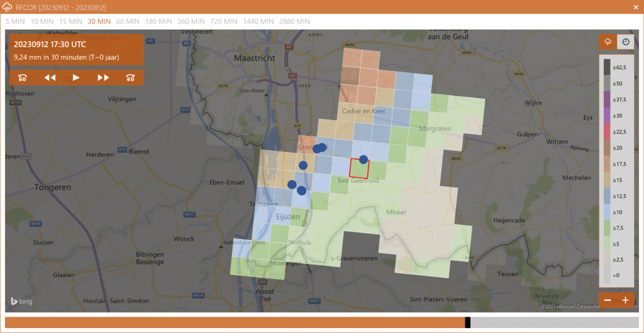Jump back 60 steps in the animation

coord(23,78)
